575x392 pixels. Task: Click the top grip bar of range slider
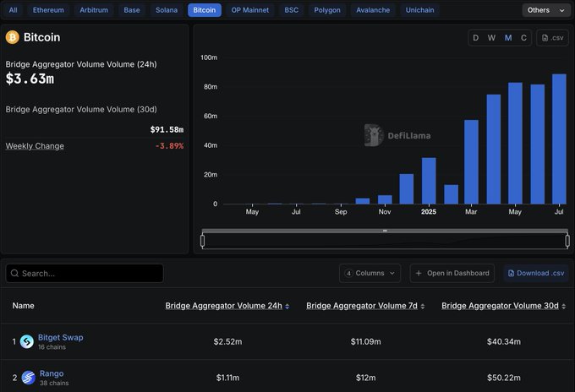pyautogui.click(x=385, y=231)
